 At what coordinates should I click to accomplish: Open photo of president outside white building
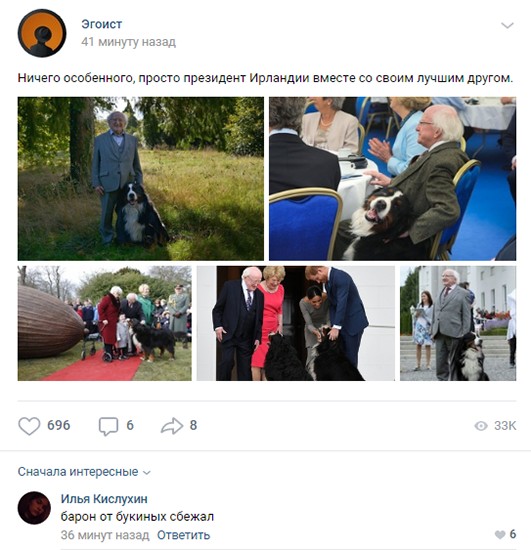click(x=458, y=323)
